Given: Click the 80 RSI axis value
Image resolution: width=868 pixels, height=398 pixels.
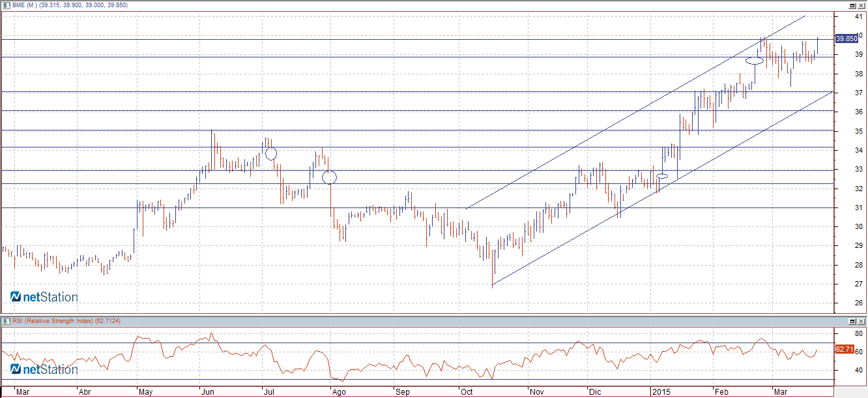Looking at the screenshot, I should coord(860,333).
